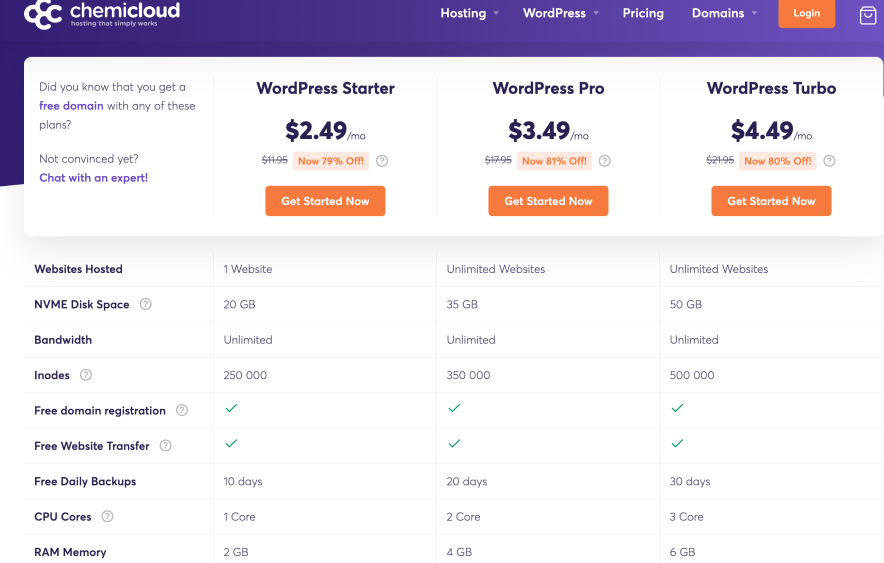Select the 4 GB RAM cell
The height and width of the screenshot is (563, 884).
459,552
